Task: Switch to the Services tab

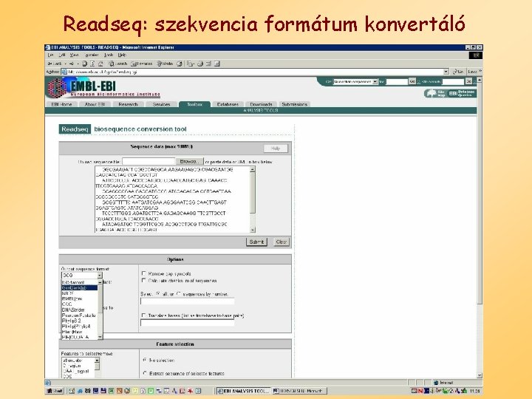Action: click(161, 104)
